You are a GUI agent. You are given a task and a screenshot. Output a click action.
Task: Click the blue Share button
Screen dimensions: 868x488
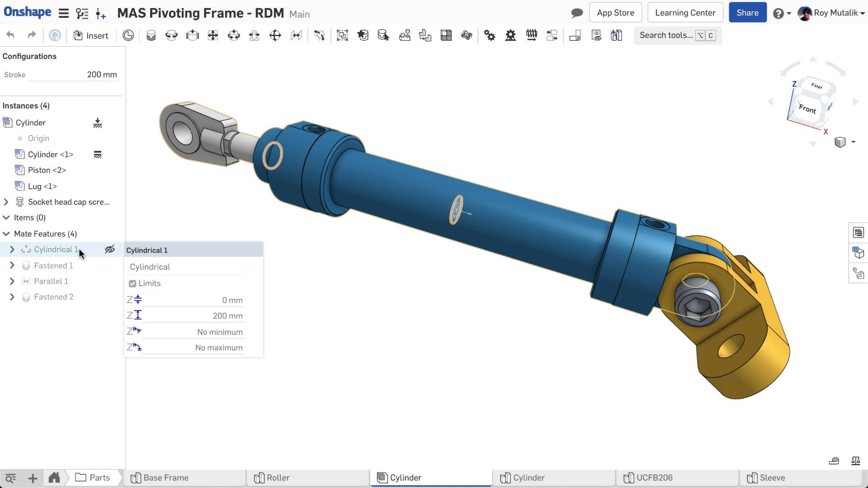[747, 13]
